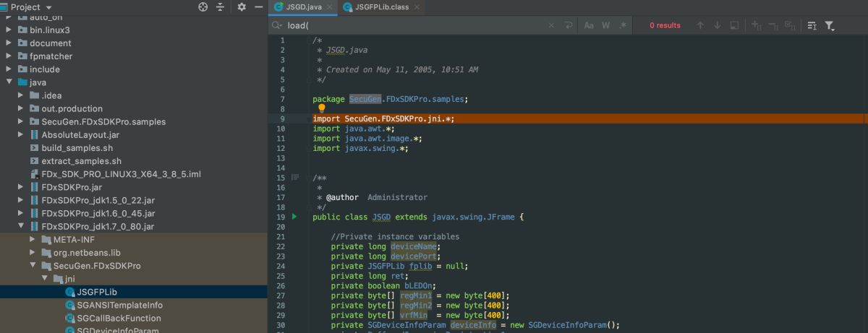Image resolution: width=868 pixels, height=333 pixels.
Task: Expand org.netbeans.lib package
Action: coord(32,252)
